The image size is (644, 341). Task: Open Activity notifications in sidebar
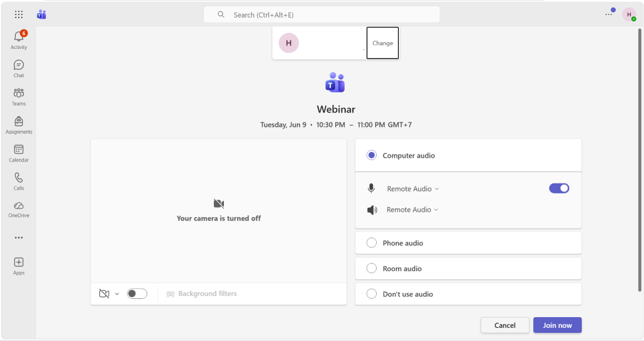tap(19, 40)
